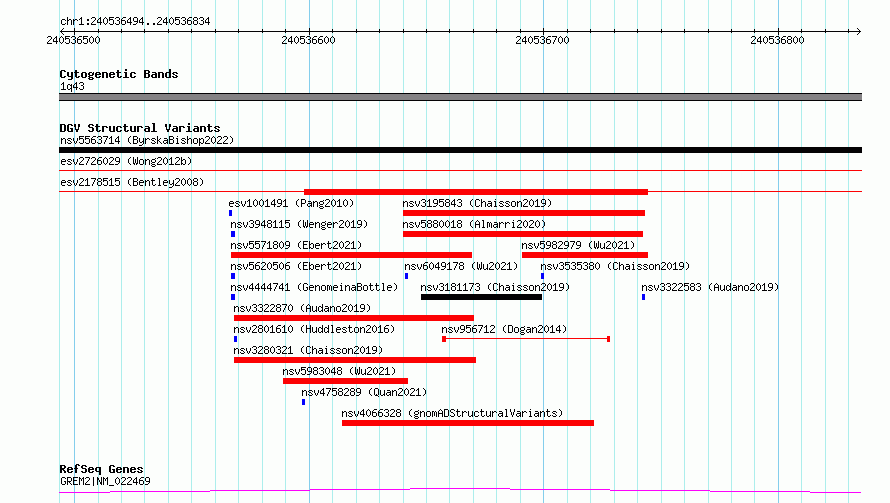890x503 pixels.
Task: Open nsv3195843 (Chaisson2019) variant label
Action: 477,203
